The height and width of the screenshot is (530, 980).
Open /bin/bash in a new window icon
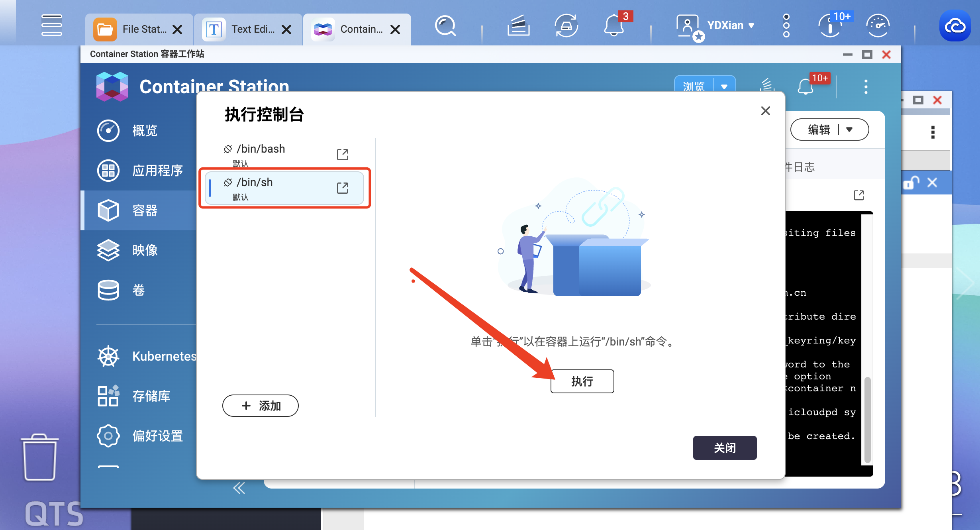[342, 154]
